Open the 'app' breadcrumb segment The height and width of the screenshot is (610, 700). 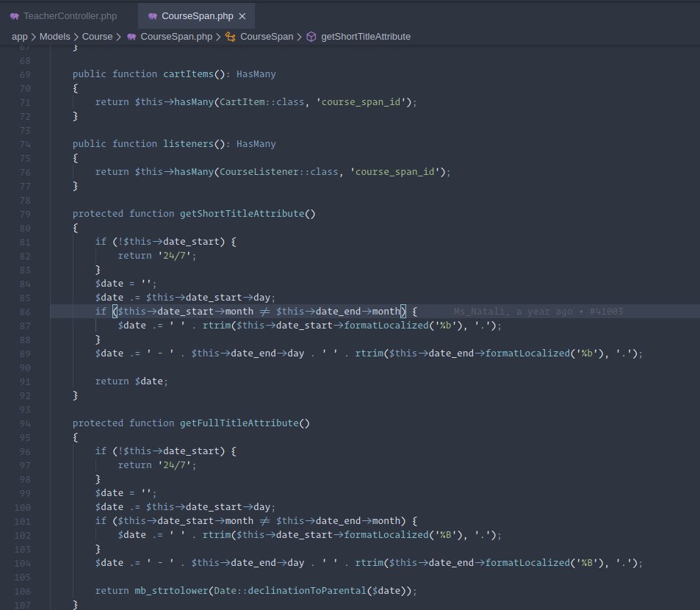point(20,37)
